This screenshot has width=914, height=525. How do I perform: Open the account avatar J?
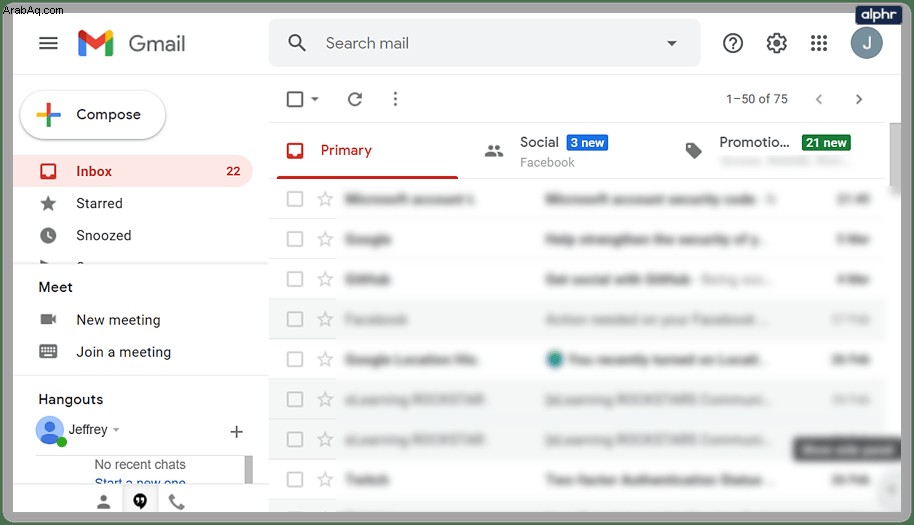(866, 43)
